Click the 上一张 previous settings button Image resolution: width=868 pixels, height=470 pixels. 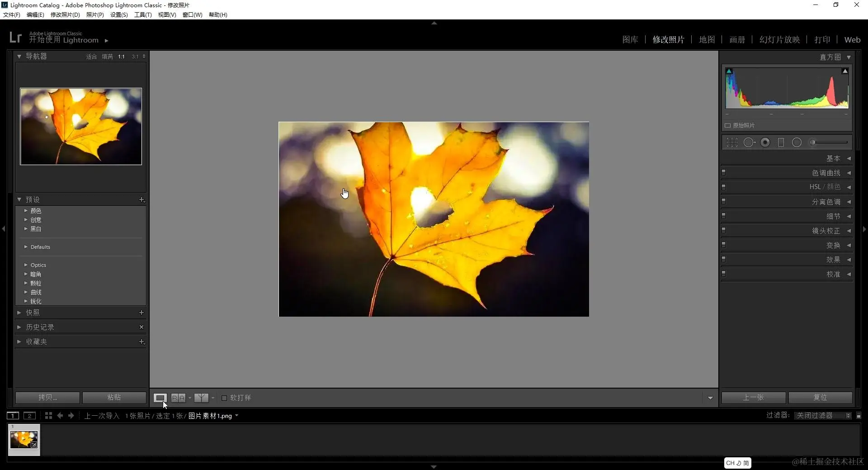pyautogui.click(x=754, y=398)
